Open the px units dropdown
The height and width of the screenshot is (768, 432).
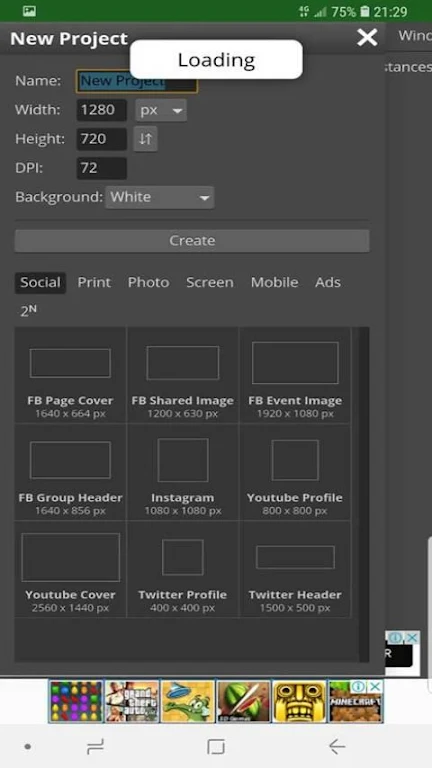tap(161, 110)
